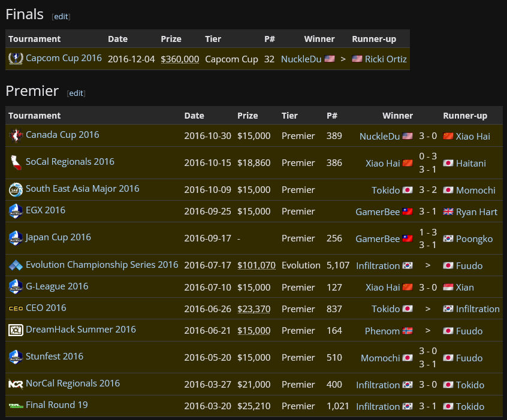The width and height of the screenshot is (507, 420).
Task: Click the Japan flag beside Haitani
Action: pos(448,163)
